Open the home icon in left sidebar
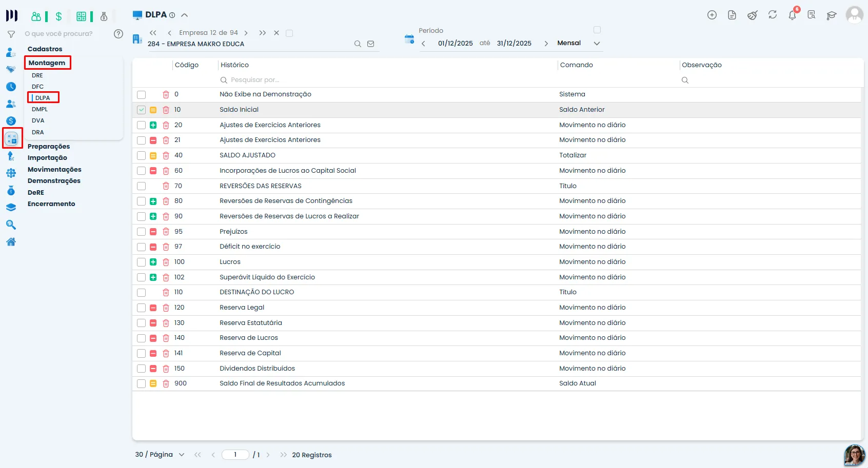The width and height of the screenshot is (868, 468). pos(11,242)
